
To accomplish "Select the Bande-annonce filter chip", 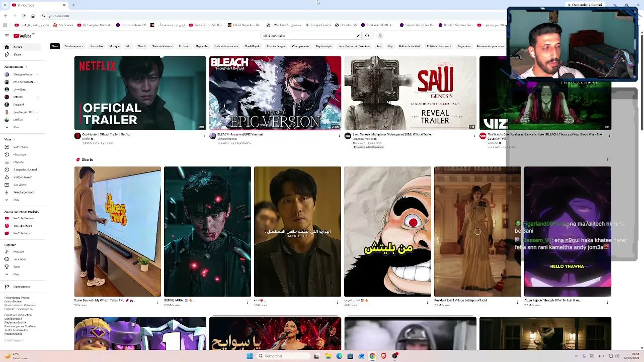I will [x=73, y=46].
